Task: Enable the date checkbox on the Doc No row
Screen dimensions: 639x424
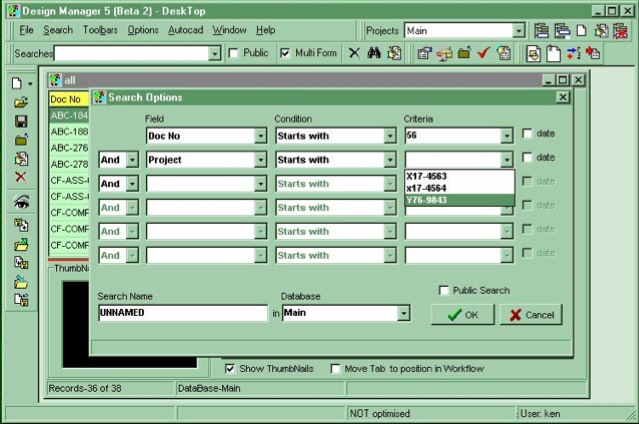Action: coord(527,134)
